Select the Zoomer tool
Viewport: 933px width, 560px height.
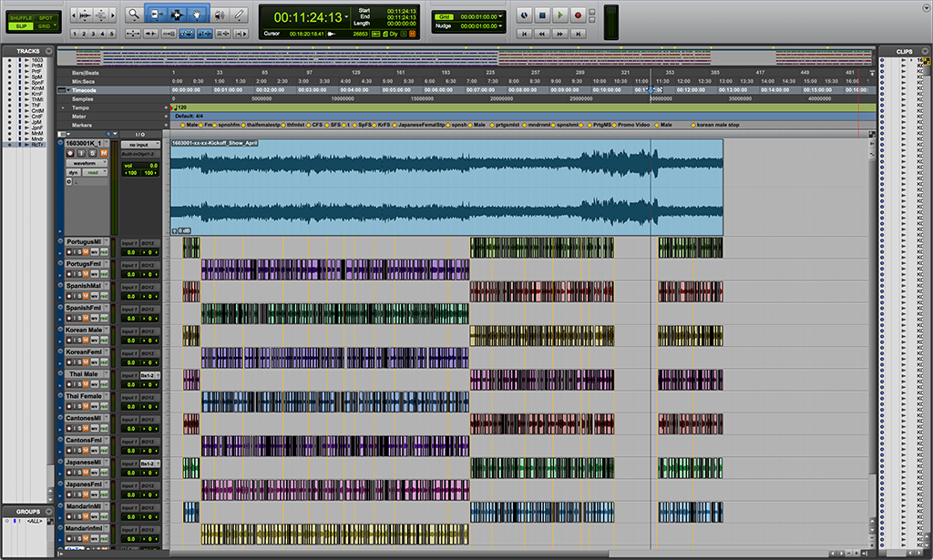[134, 15]
